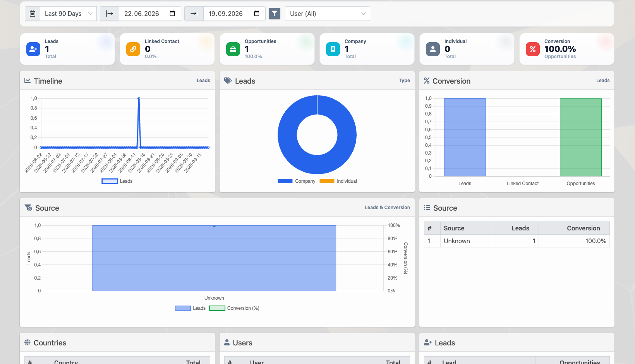Click the list icon in Source table panel

click(x=427, y=208)
